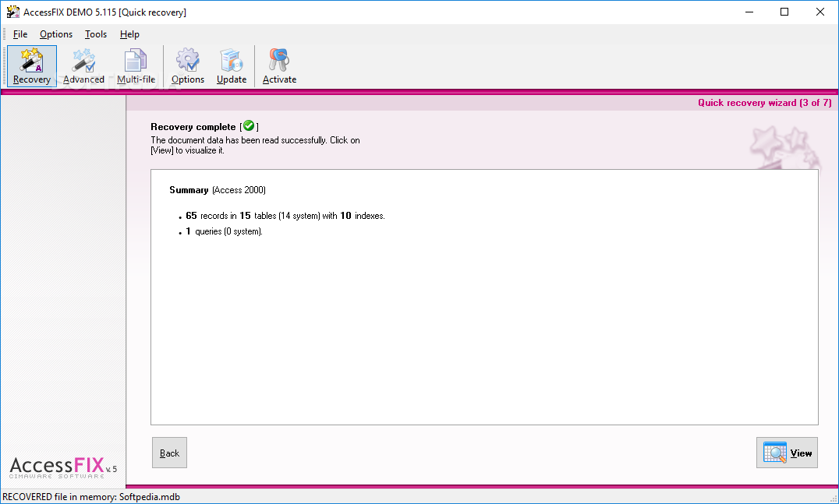839x504 pixels.
Task: Click the AccessFIX v.5 logo
Action: (63, 467)
